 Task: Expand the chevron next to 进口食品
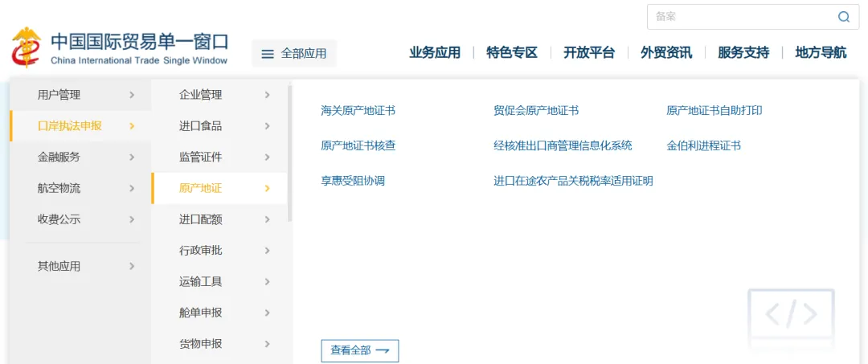[268, 126]
